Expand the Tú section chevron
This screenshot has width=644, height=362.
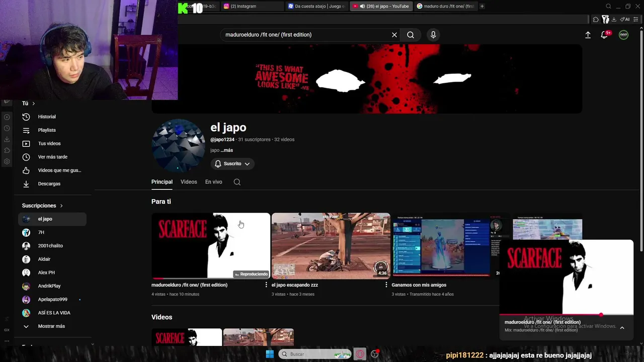click(x=33, y=104)
